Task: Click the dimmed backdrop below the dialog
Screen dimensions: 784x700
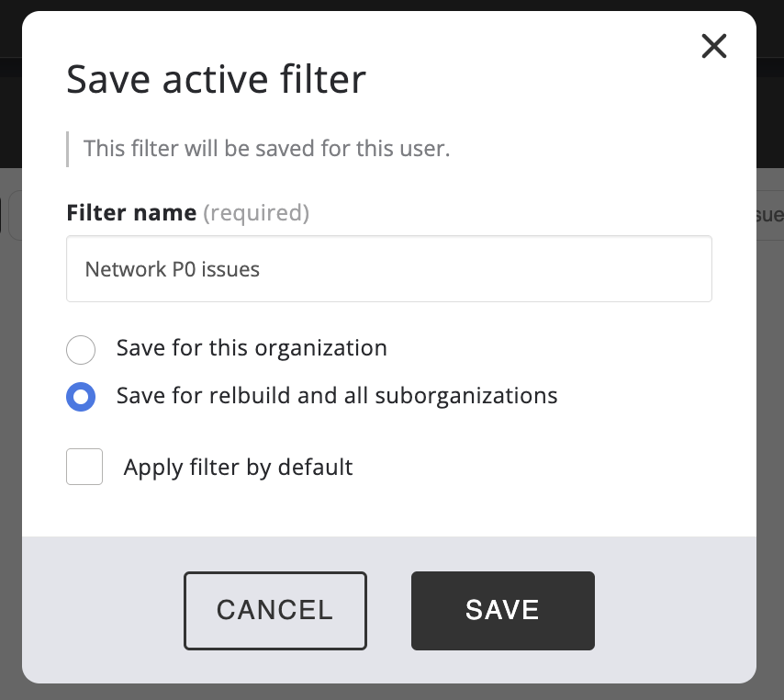Action: point(392,691)
